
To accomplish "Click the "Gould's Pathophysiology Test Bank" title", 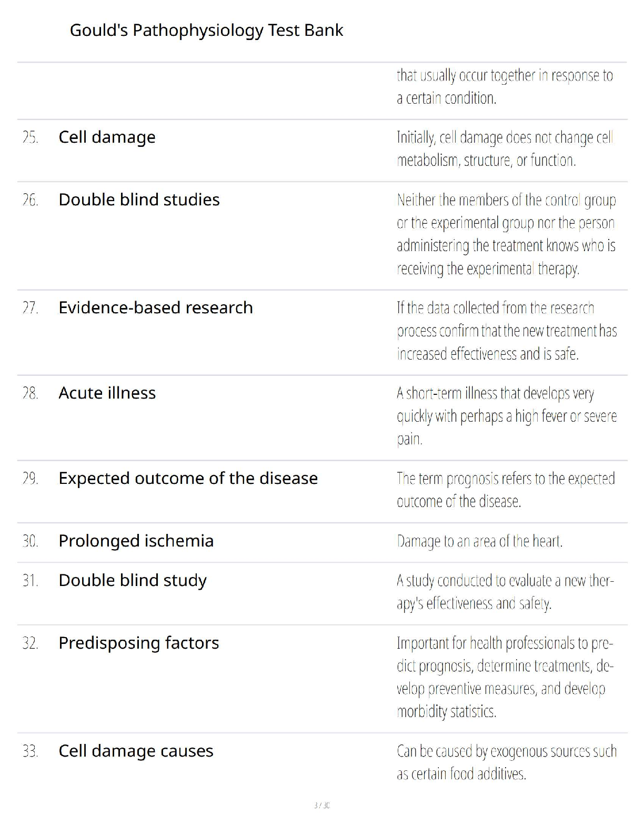I will pos(206,31).
